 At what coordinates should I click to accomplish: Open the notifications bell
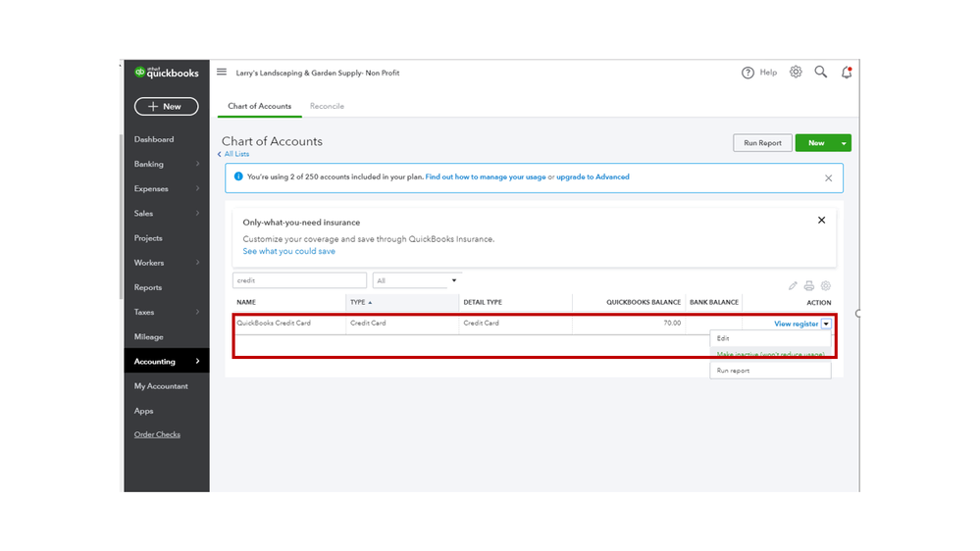[847, 73]
